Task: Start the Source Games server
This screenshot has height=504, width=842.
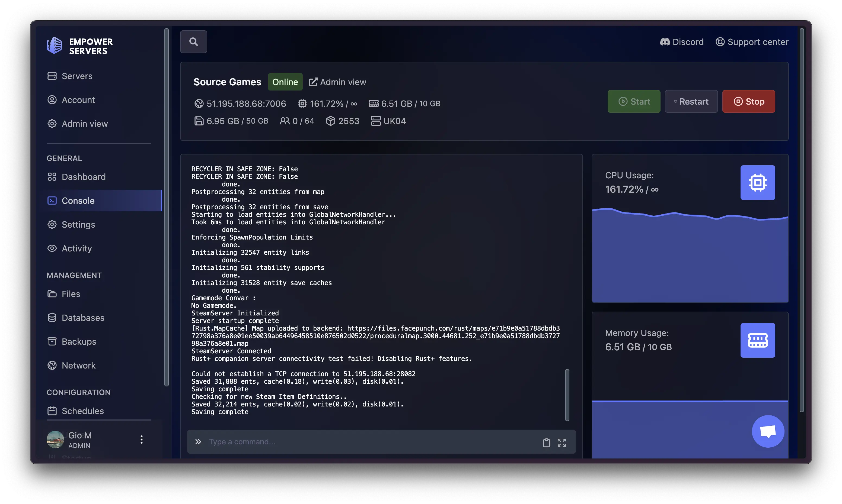Action: pos(634,101)
